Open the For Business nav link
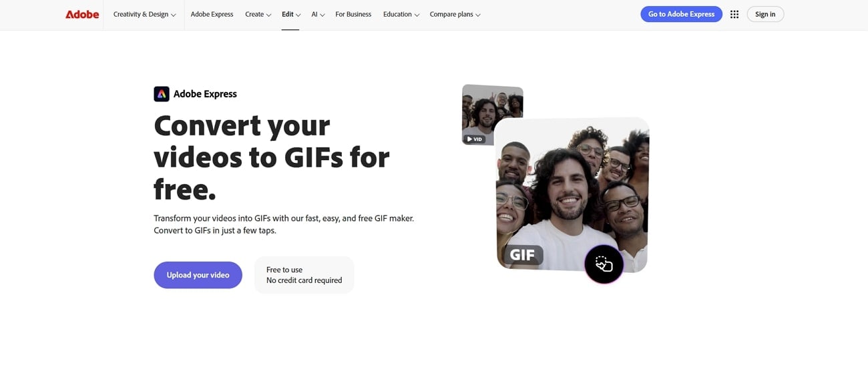The image size is (868, 377). [x=353, y=15]
